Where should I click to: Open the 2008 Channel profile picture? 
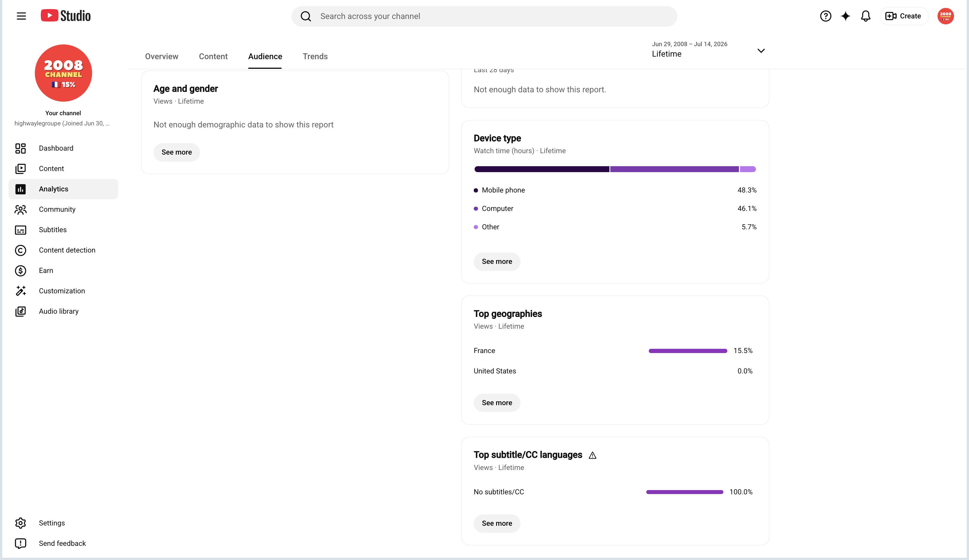(63, 73)
